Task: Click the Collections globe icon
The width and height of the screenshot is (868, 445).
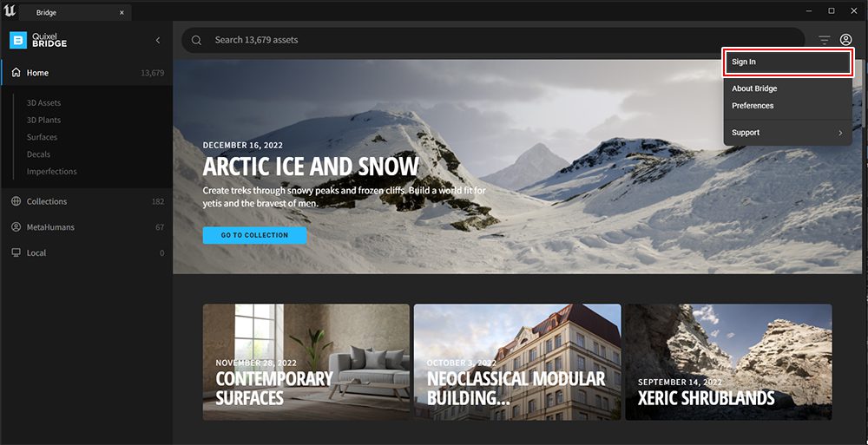Action: point(16,201)
